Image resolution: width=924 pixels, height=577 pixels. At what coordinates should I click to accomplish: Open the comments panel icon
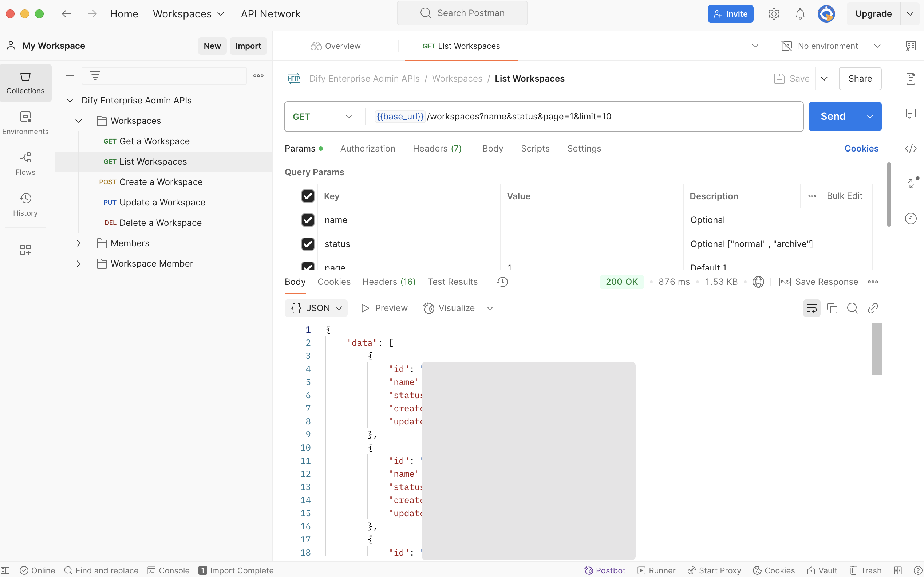(911, 113)
